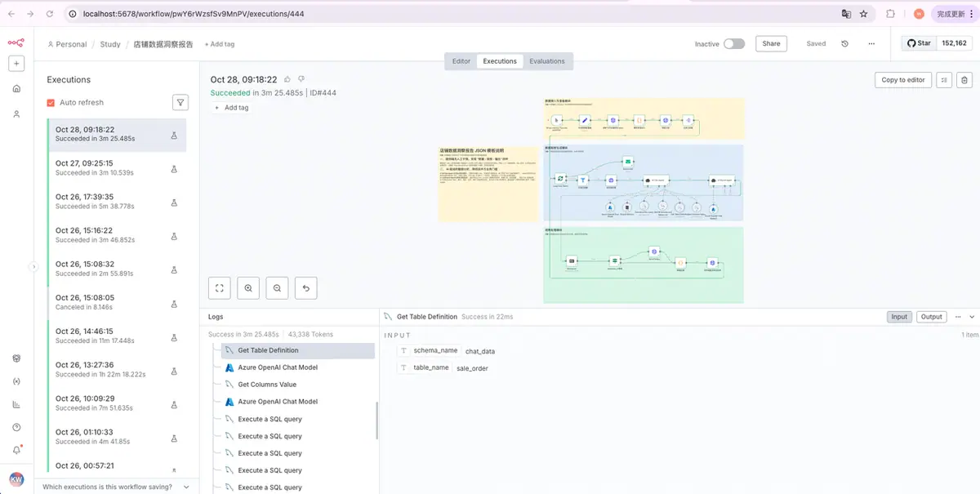Image resolution: width=980 pixels, height=494 pixels.
Task: Bookmark page with the star icon
Action: click(x=863, y=14)
